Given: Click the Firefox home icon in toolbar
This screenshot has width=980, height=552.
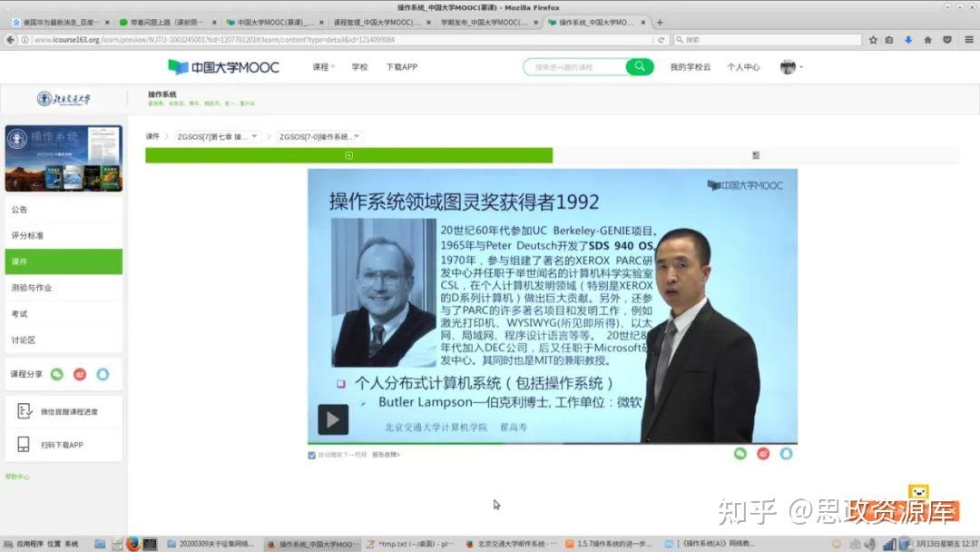Looking at the screenshot, I should click(928, 40).
